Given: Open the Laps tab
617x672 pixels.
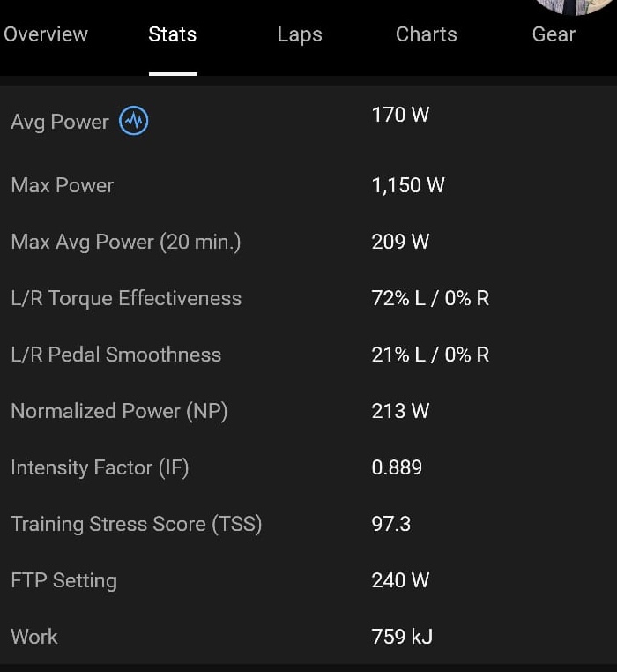Looking at the screenshot, I should pyautogui.click(x=300, y=35).
